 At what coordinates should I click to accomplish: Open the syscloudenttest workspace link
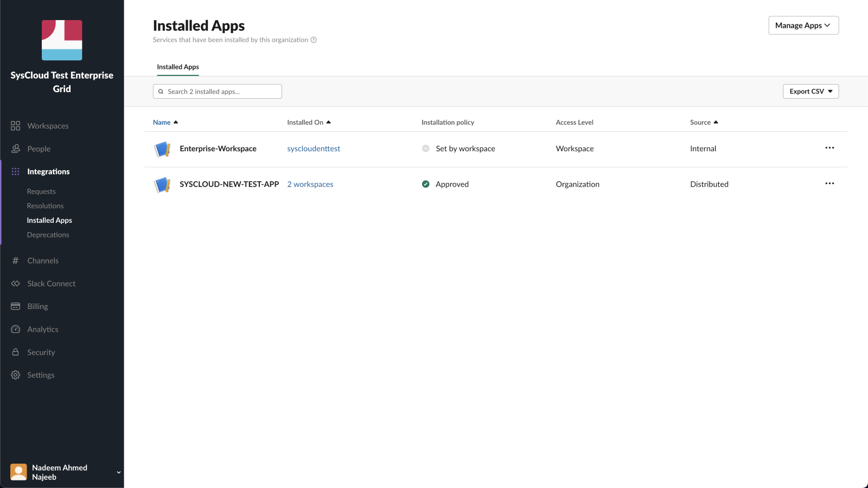tap(314, 148)
